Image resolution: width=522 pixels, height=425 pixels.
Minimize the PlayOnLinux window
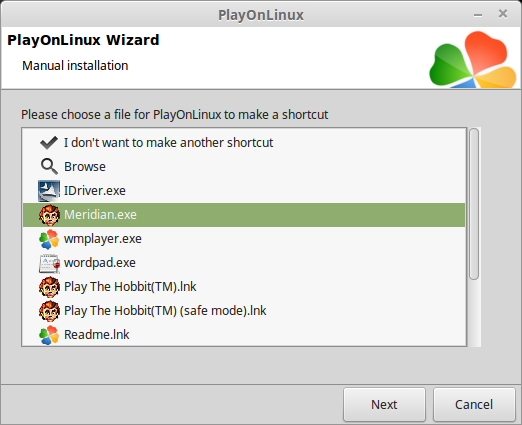(478, 15)
